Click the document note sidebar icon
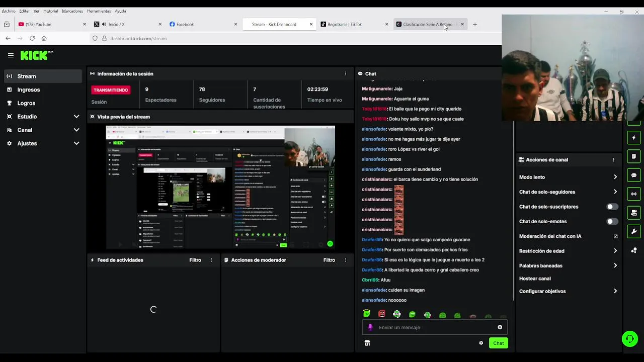Screen dimensions: 644x362 tap(634, 156)
